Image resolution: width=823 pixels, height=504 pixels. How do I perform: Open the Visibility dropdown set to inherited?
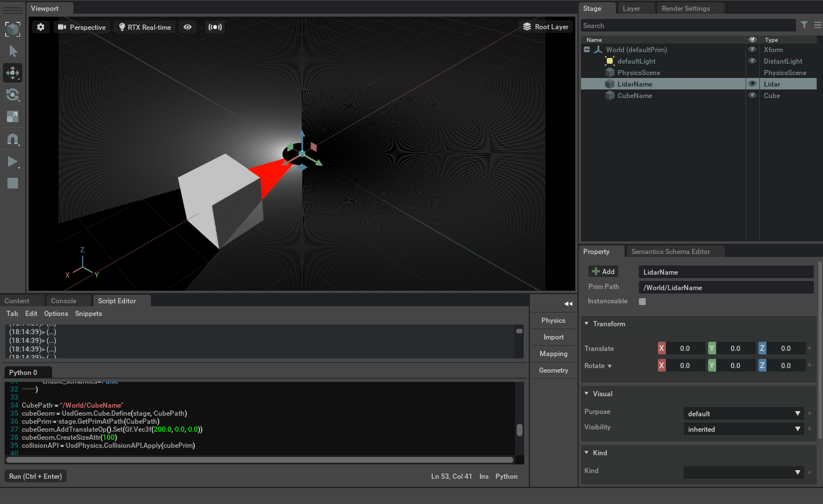tap(744, 429)
